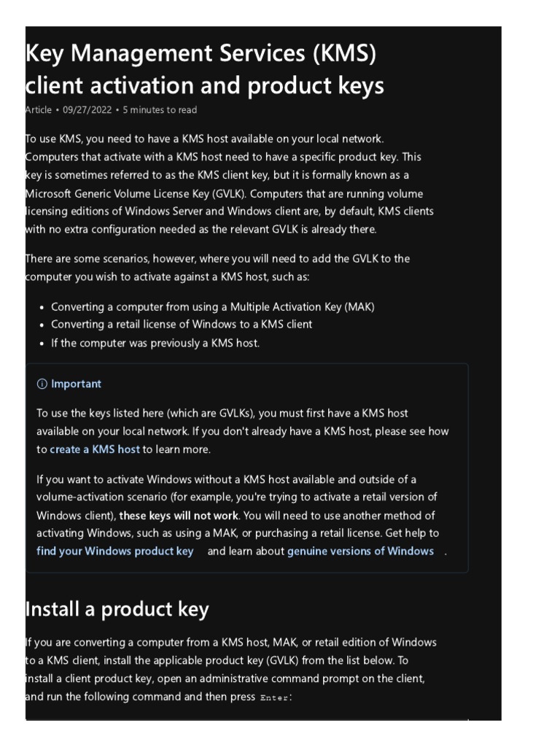Click the "5 minutes to read" text
This screenshot has height=747, width=560.
tap(160, 110)
